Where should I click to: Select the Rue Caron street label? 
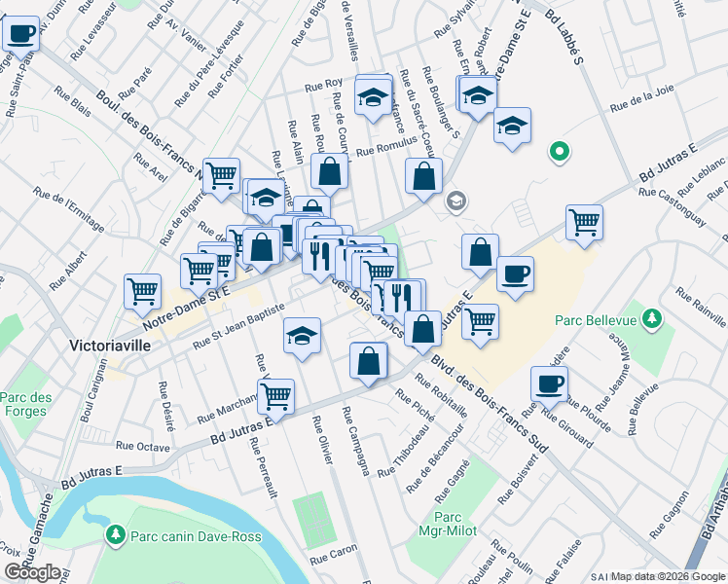click(334, 554)
